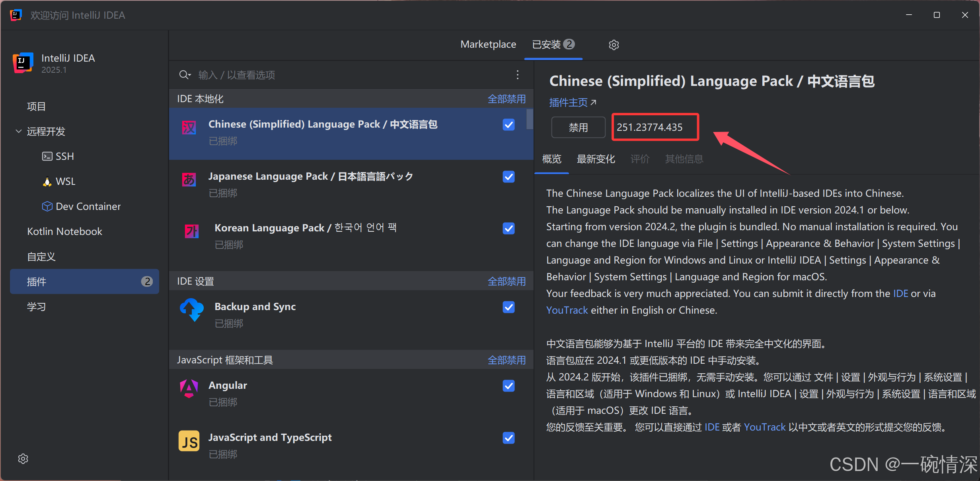980x481 pixels.
Task: Click the Korean Language Pack plugin icon
Action: [x=192, y=231]
